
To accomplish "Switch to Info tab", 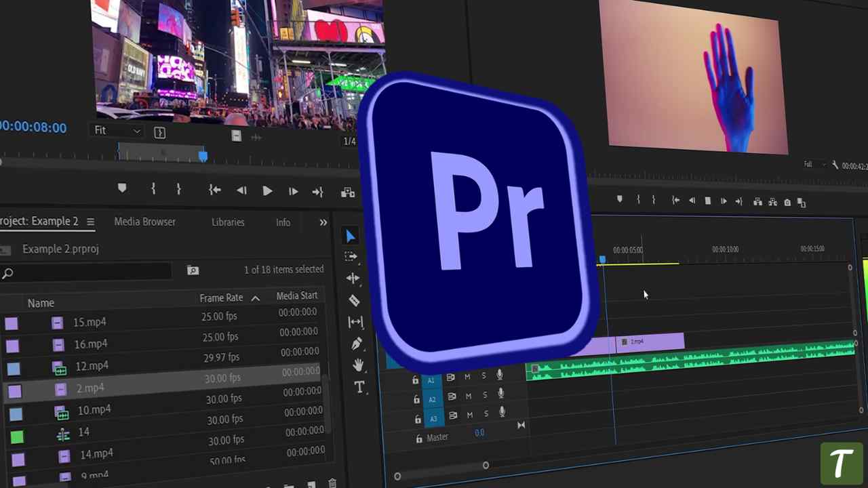I will [283, 222].
